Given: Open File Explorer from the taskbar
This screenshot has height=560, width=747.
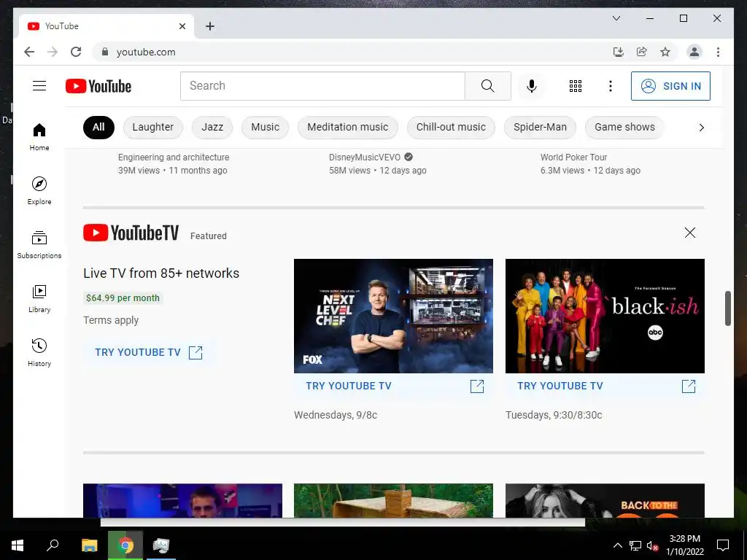Looking at the screenshot, I should tap(89, 545).
